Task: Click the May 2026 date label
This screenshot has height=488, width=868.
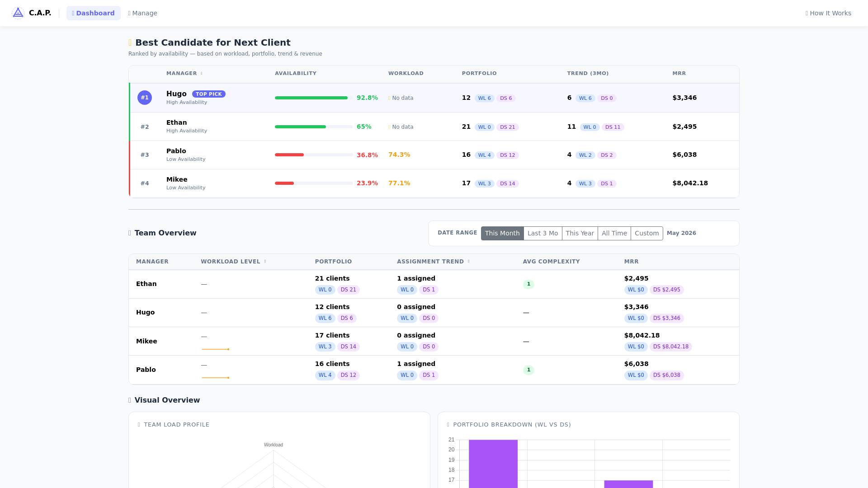Action: pyautogui.click(x=681, y=233)
